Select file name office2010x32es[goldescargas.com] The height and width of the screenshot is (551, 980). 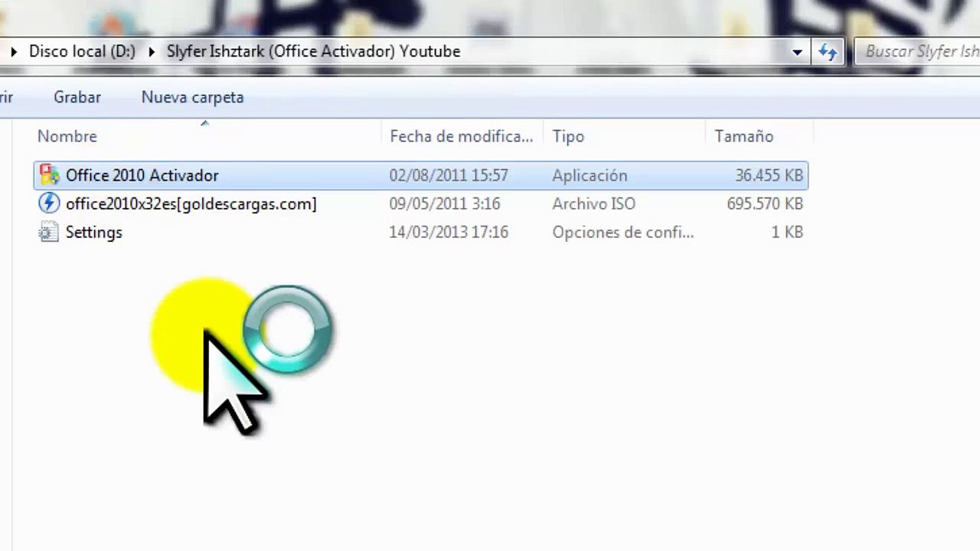(x=191, y=204)
